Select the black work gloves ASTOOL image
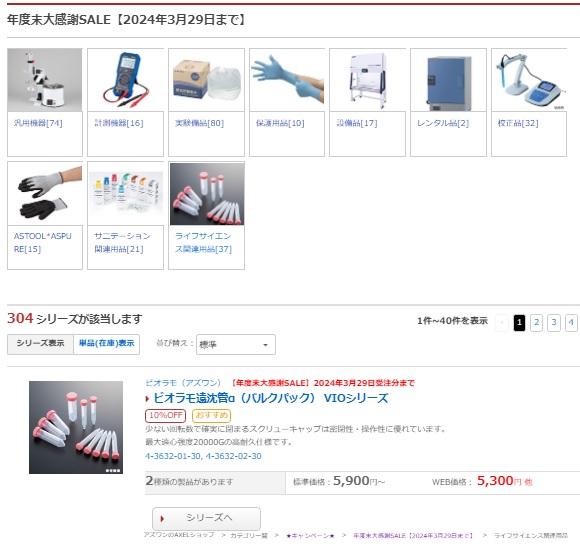The image size is (580, 553). [45, 193]
